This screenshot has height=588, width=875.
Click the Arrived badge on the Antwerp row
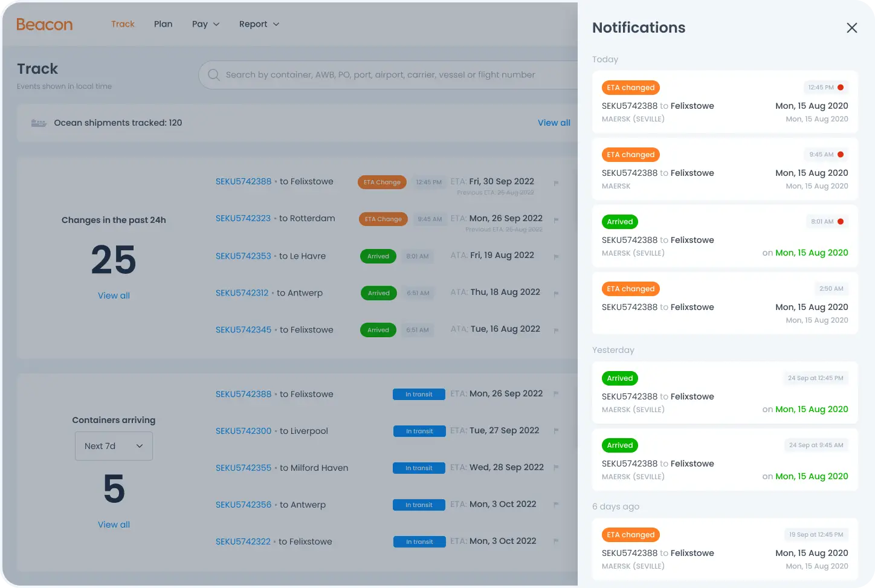pos(378,293)
